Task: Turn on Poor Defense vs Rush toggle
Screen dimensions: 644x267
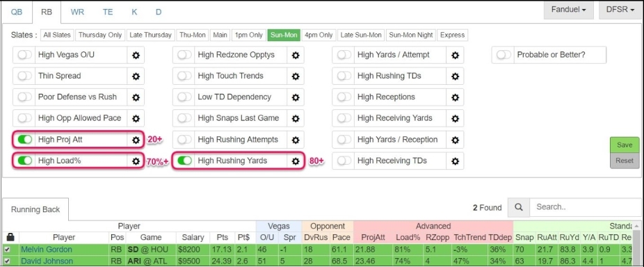Action: (x=24, y=97)
